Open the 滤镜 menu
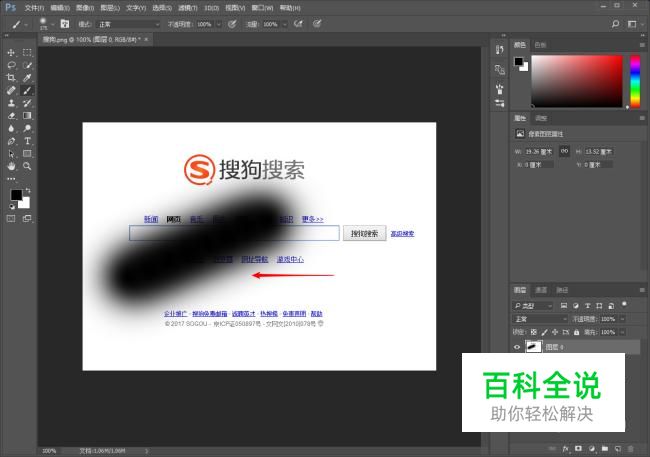 point(187,8)
